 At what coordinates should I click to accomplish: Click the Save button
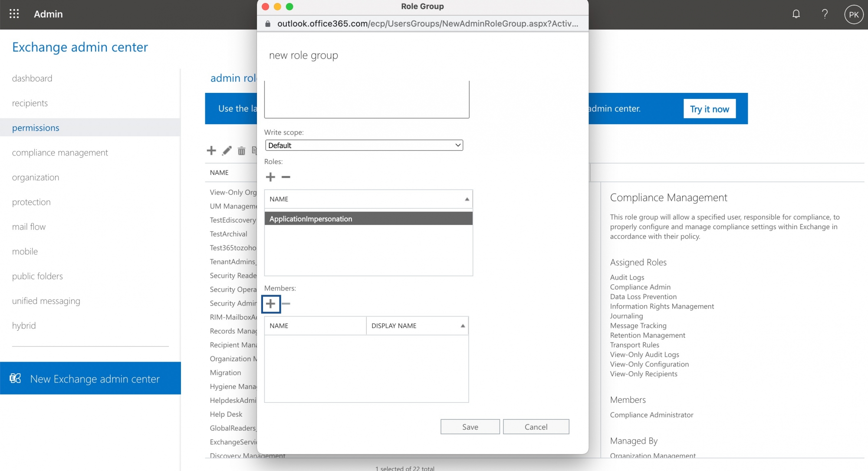point(470,427)
